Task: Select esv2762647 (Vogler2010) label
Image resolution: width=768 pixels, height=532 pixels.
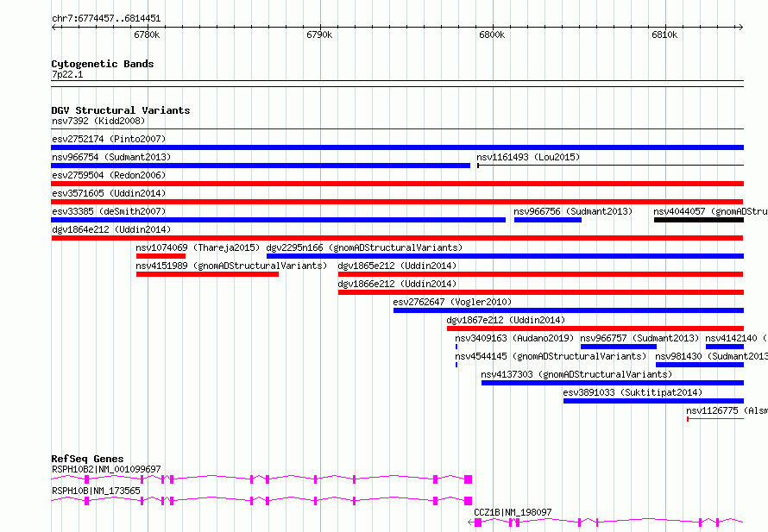Action: tap(452, 302)
